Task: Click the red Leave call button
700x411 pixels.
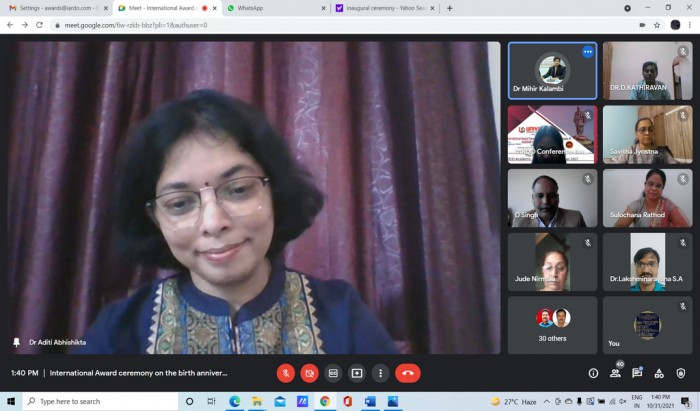Action: [x=408, y=373]
